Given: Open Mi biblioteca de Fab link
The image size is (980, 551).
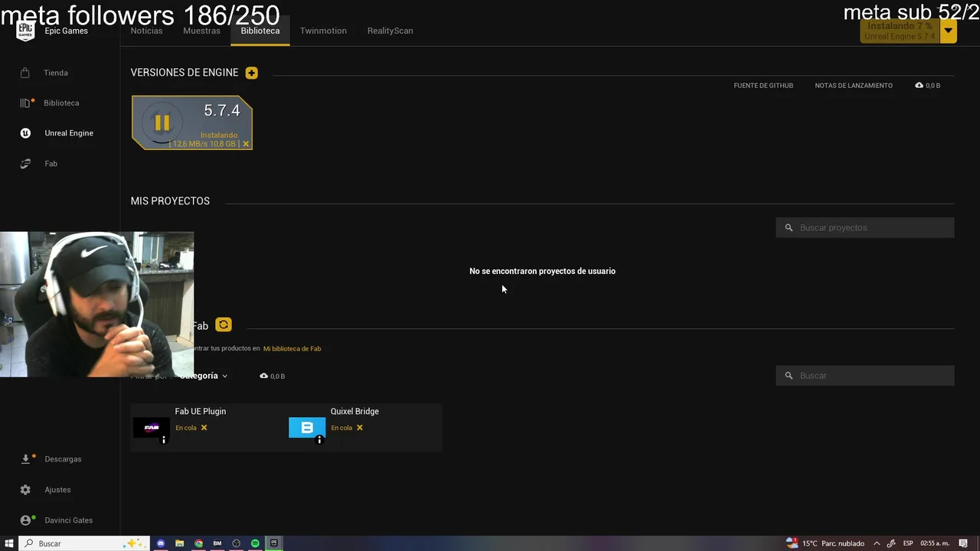Looking at the screenshot, I should pyautogui.click(x=292, y=349).
